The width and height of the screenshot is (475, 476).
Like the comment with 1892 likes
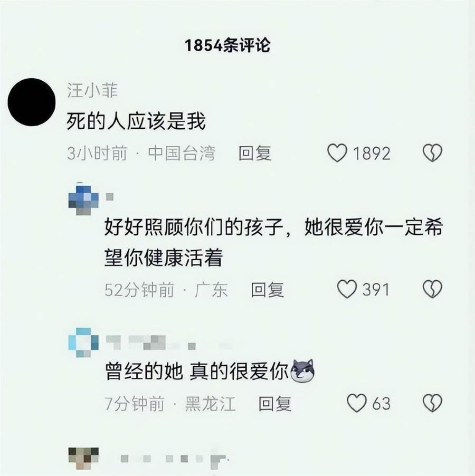337,153
